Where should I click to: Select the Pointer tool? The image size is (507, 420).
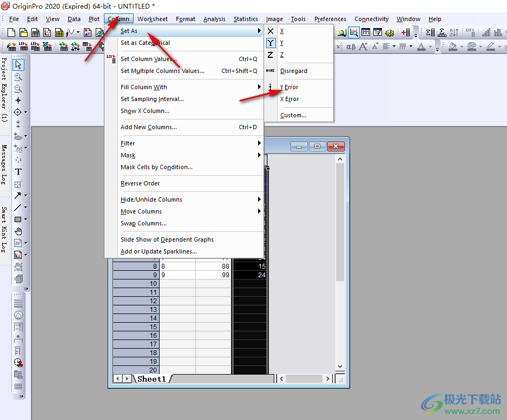pyautogui.click(x=18, y=65)
